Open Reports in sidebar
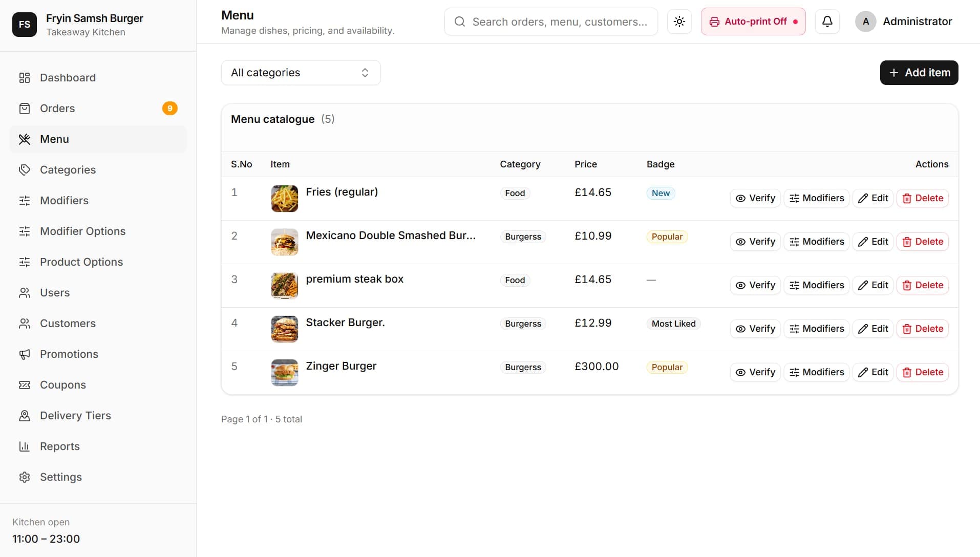Screen dimensions: 980x557 click(x=98, y=446)
